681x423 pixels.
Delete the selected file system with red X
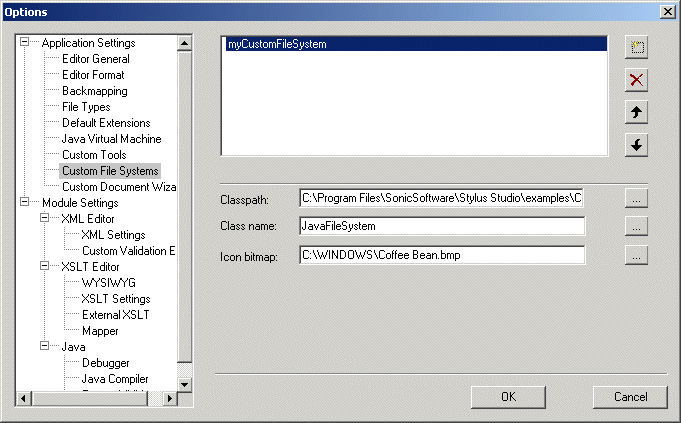pos(636,80)
